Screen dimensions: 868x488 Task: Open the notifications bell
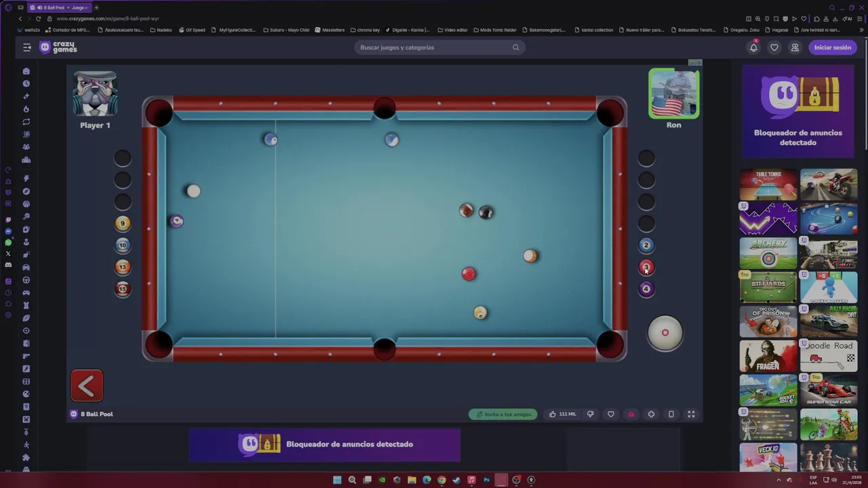click(753, 47)
